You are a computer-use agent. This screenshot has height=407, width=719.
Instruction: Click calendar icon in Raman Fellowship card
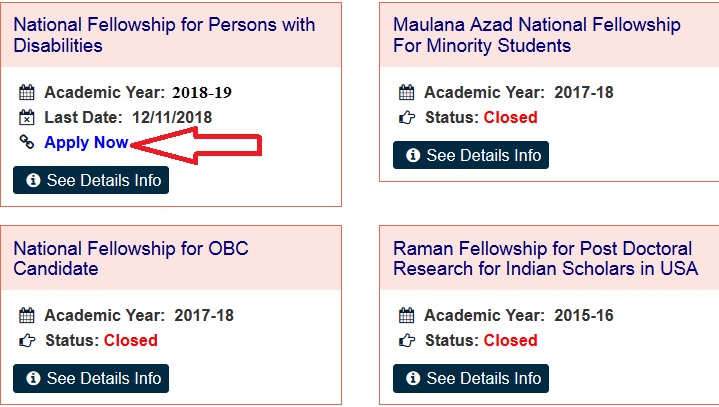click(406, 316)
